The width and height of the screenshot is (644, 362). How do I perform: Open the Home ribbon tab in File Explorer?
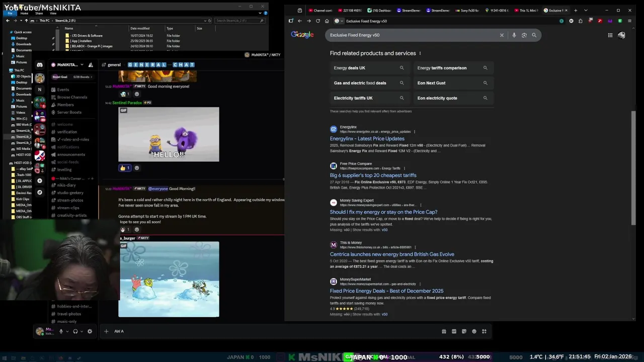24,14
